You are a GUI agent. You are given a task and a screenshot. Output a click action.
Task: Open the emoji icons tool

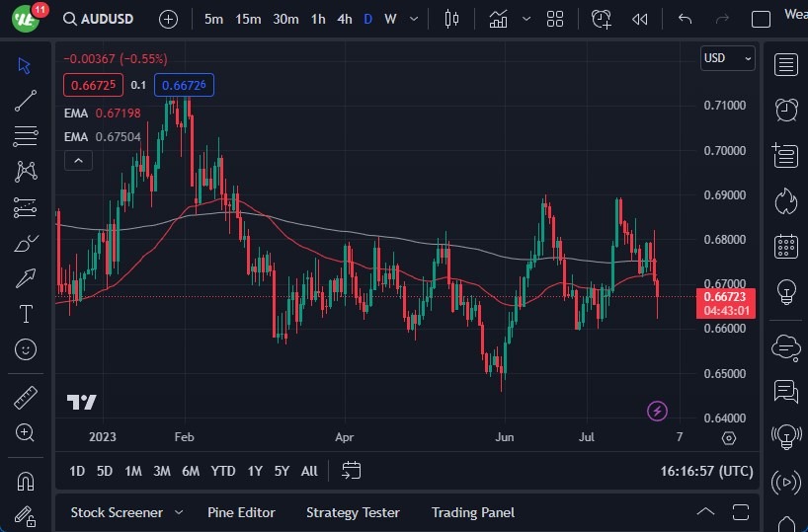pos(26,348)
